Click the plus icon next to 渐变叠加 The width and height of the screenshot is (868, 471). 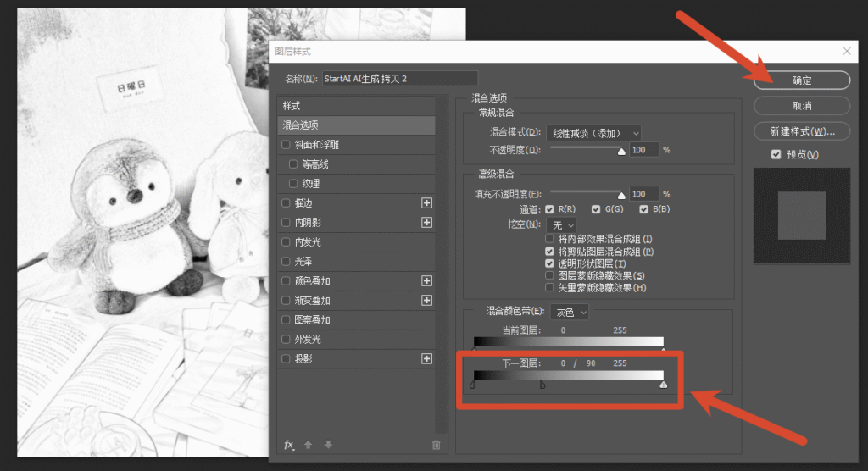pyautogui.click(x=426, y=300)
